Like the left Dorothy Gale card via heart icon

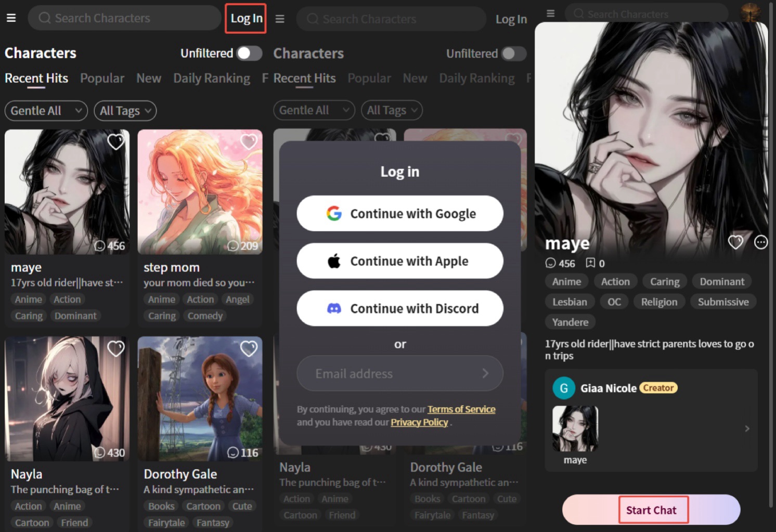coord(249,348)
